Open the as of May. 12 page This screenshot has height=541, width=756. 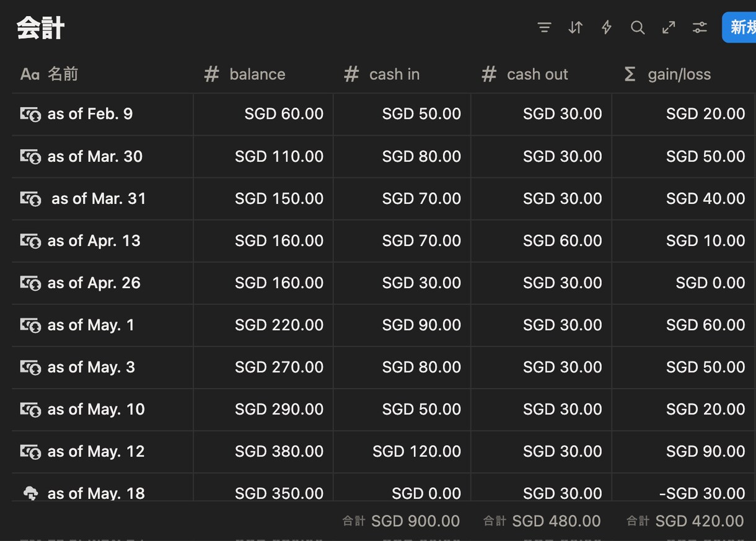96,451
